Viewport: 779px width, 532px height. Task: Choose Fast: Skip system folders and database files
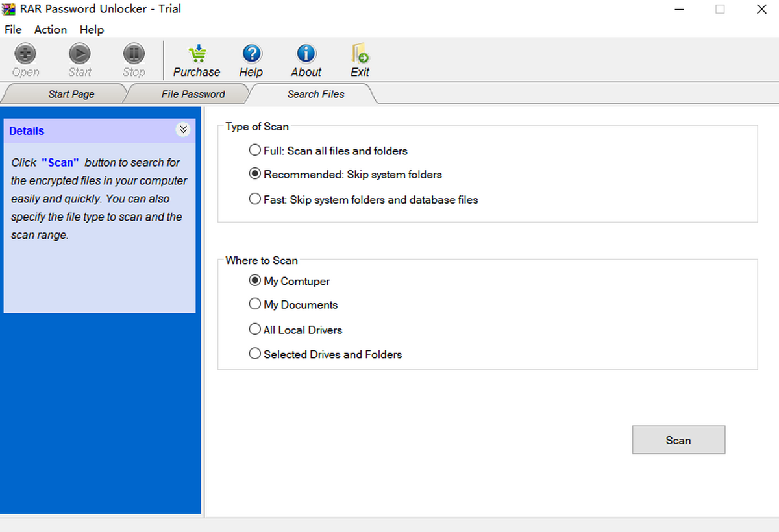[x=364, y=200]
